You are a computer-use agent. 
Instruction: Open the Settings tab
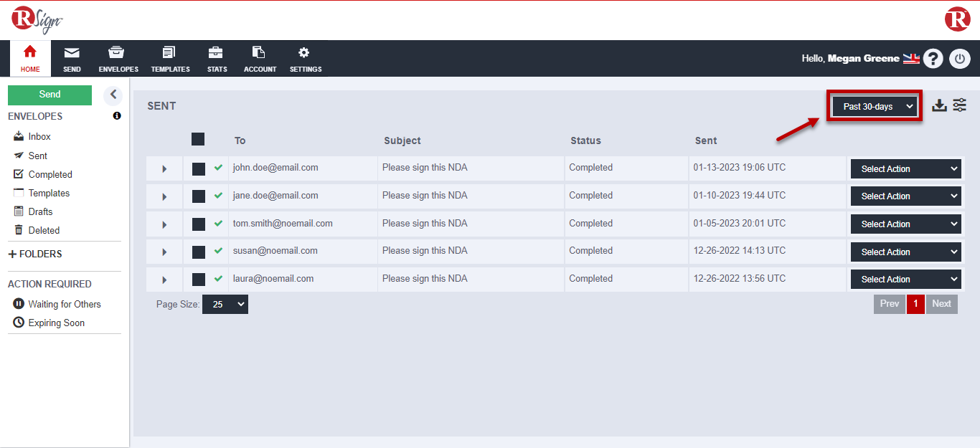click(x=305, y=59)
